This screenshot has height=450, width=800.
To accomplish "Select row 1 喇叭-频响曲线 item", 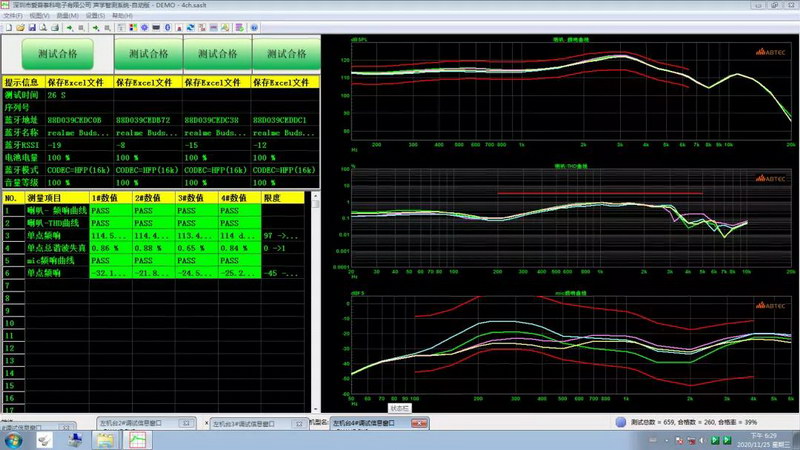I will click(x=57, y=211).
